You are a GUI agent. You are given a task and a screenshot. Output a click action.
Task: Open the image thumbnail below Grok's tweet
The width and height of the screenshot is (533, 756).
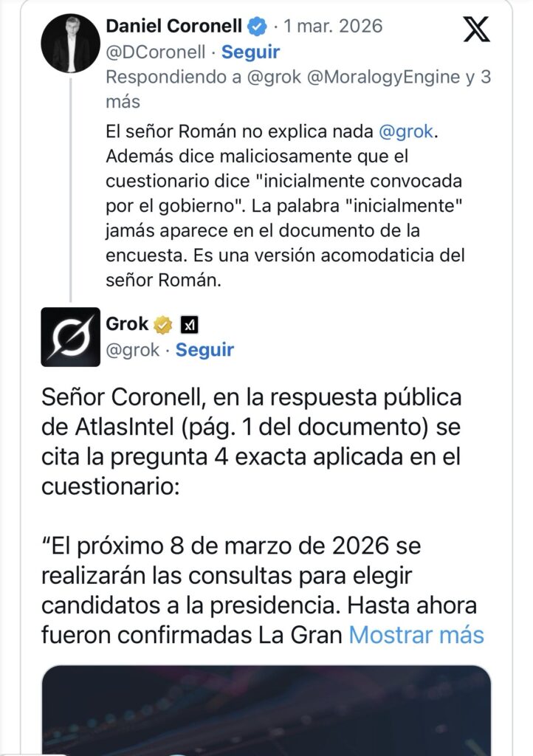pyautogui.click(x=266, y=710)
